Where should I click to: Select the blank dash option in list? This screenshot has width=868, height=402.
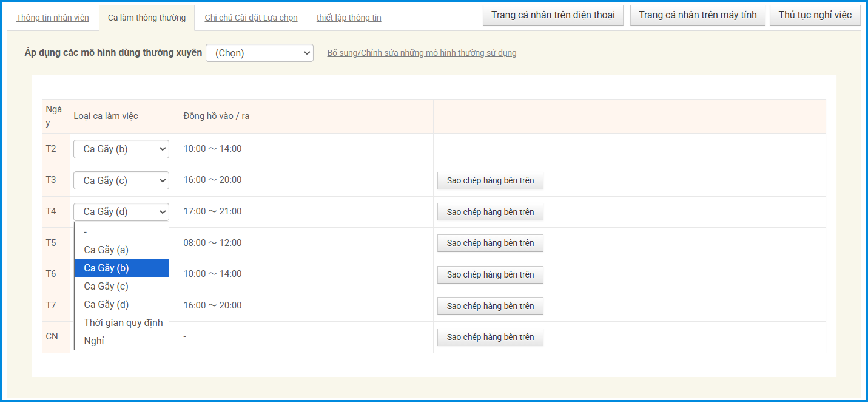click(x=86, y=232)
